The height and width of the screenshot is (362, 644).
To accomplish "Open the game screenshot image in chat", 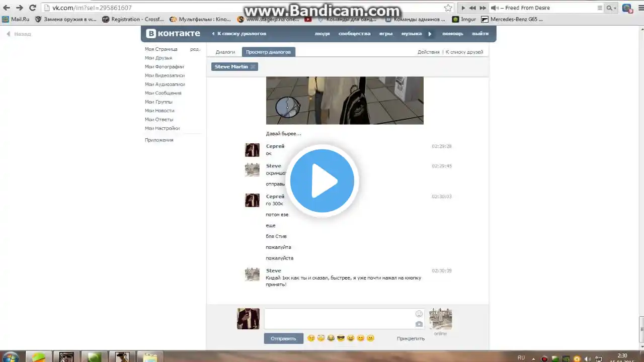I will tap(345, 101).
